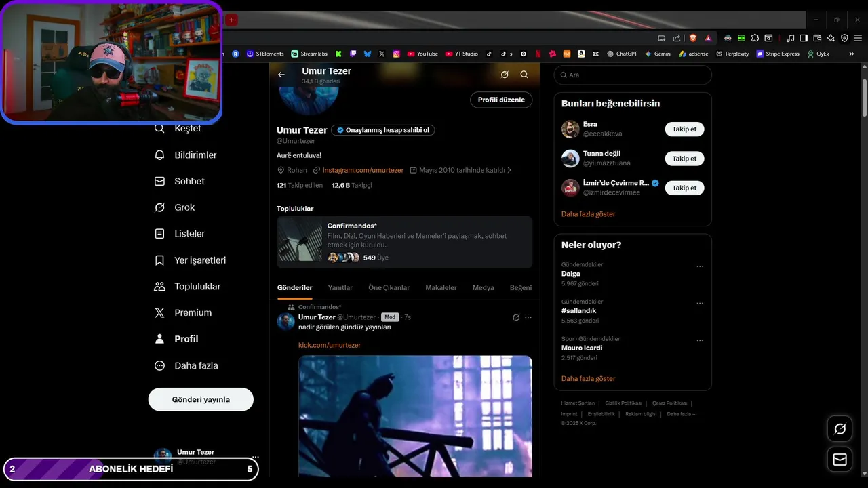Switch to the Yanıtlar tab
The height and width of the screenshot is (488, 868).
pos(340,287)
